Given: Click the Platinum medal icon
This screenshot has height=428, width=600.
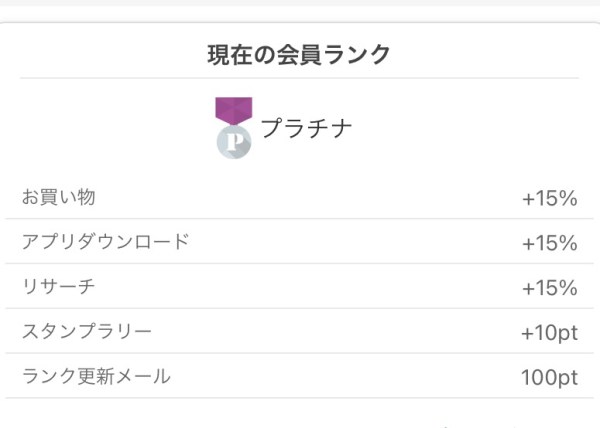Looking at the screenshot, I should point(234,127).
